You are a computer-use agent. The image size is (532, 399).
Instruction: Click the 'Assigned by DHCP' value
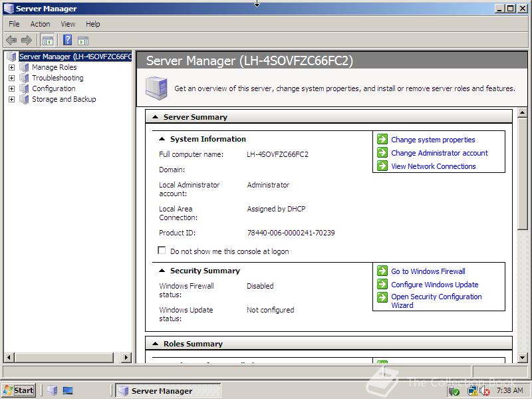point(276,209)
